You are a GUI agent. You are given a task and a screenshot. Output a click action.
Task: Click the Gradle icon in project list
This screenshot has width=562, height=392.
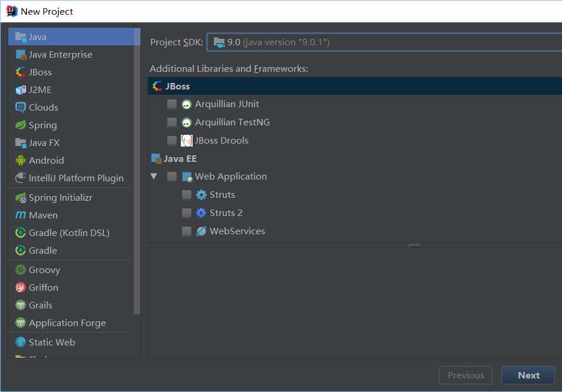pyautogui.click(x=21, y=250)
